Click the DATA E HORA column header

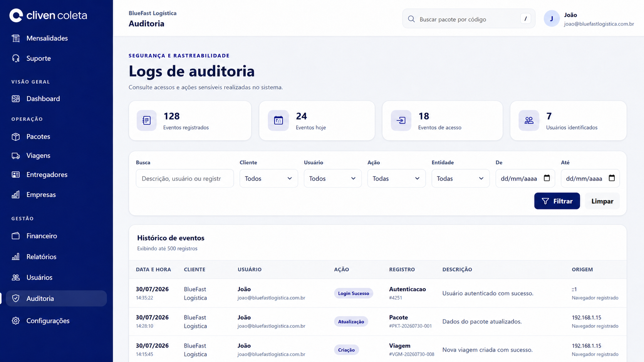coord(153,269)
